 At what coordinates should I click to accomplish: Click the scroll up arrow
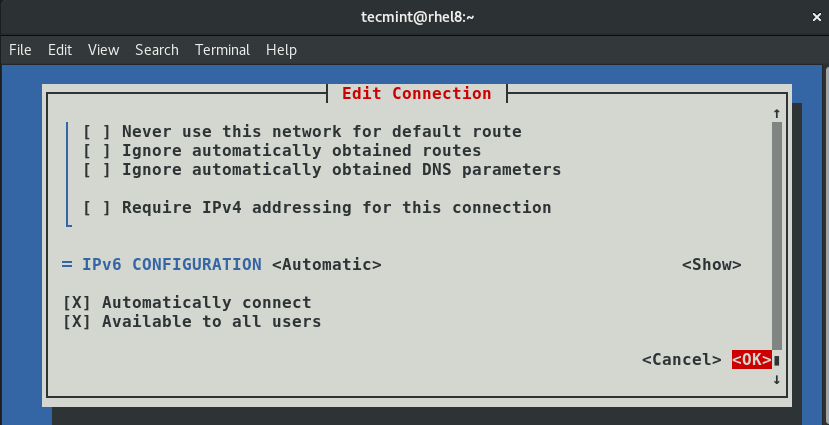pyautogui.click(x=776, y=113)
